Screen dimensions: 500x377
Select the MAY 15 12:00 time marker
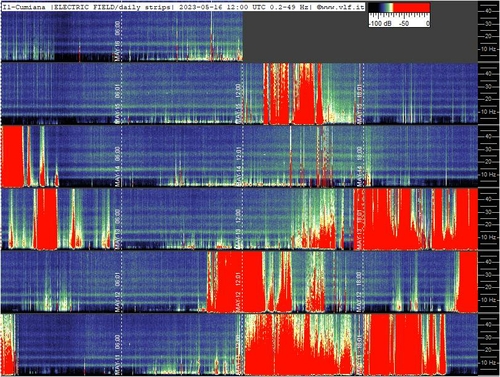point(238,103)
